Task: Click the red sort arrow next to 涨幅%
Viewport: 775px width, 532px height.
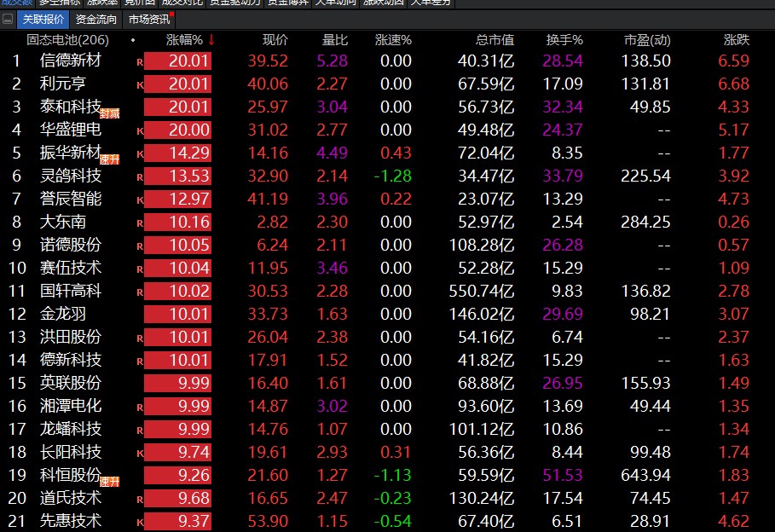Action: [x=211, y=39]
